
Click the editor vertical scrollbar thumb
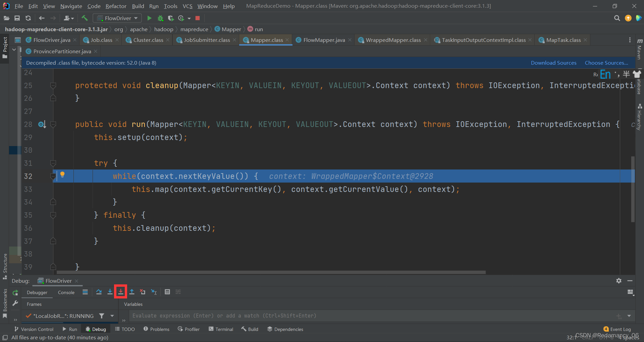pos(633,189)
